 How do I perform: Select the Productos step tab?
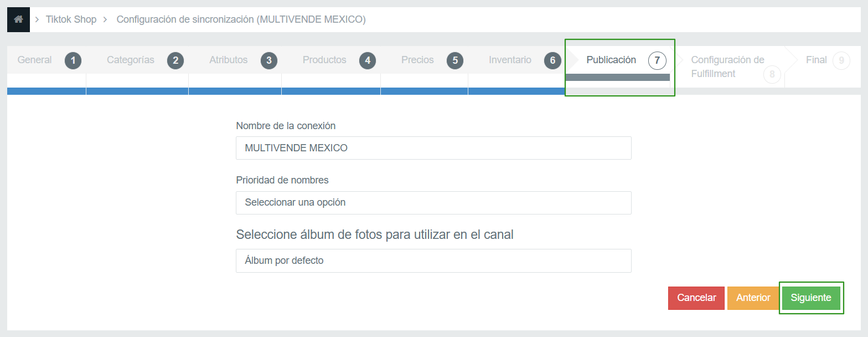[324, 60]
